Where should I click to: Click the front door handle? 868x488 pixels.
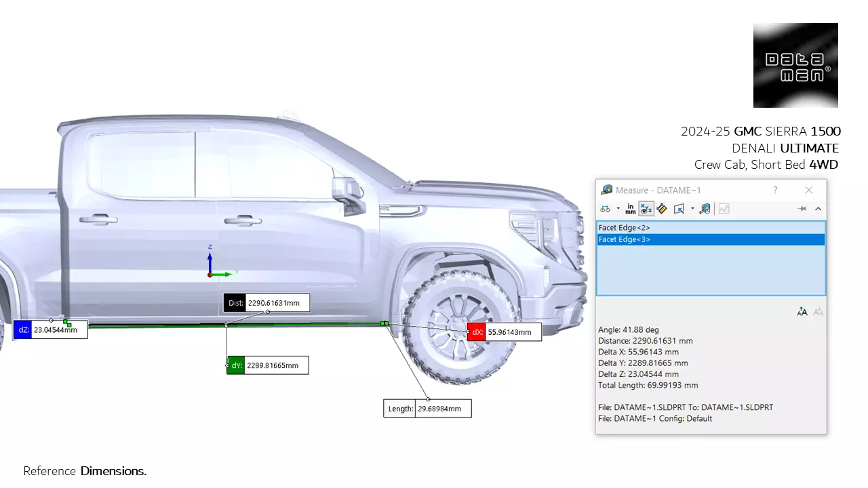(243, 220)
